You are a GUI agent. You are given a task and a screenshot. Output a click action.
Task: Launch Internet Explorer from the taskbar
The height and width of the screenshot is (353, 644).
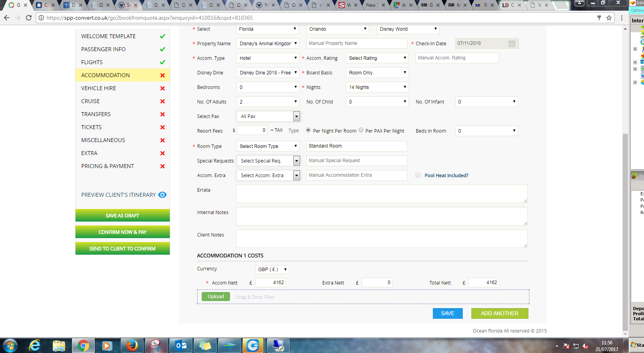point(35,346)
